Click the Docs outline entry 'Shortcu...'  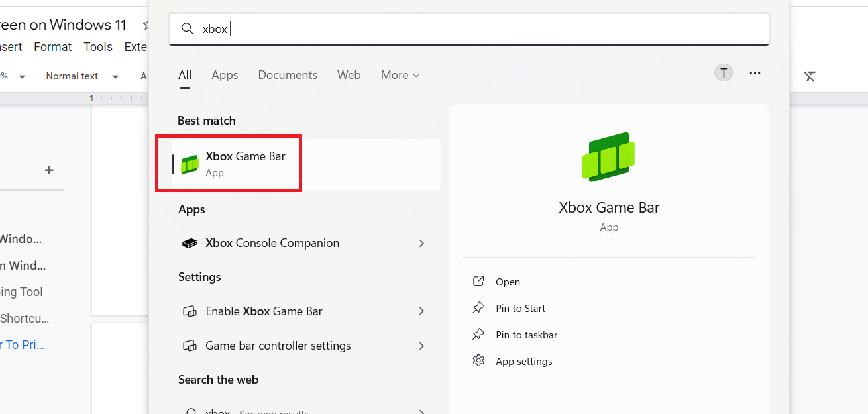[25, 319]
